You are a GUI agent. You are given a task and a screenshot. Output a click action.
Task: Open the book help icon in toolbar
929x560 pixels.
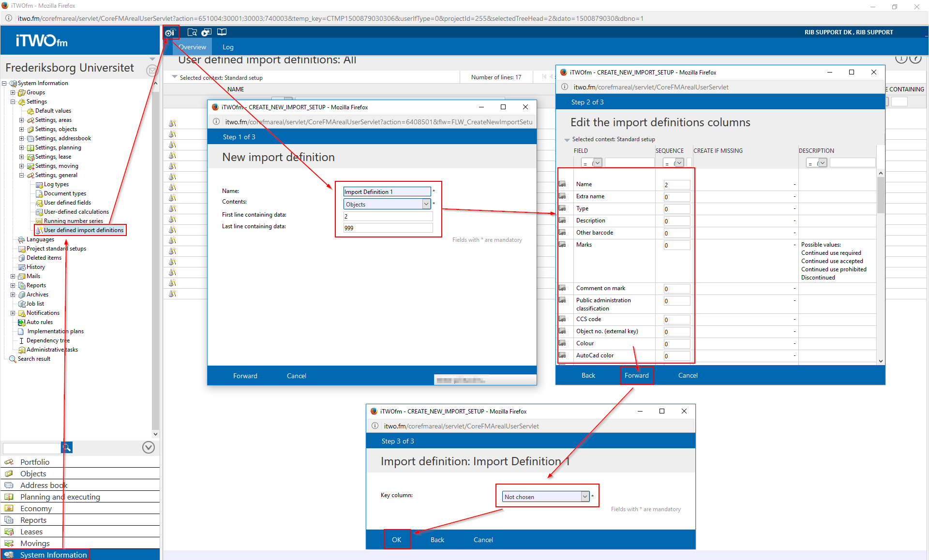coord(222,32)
